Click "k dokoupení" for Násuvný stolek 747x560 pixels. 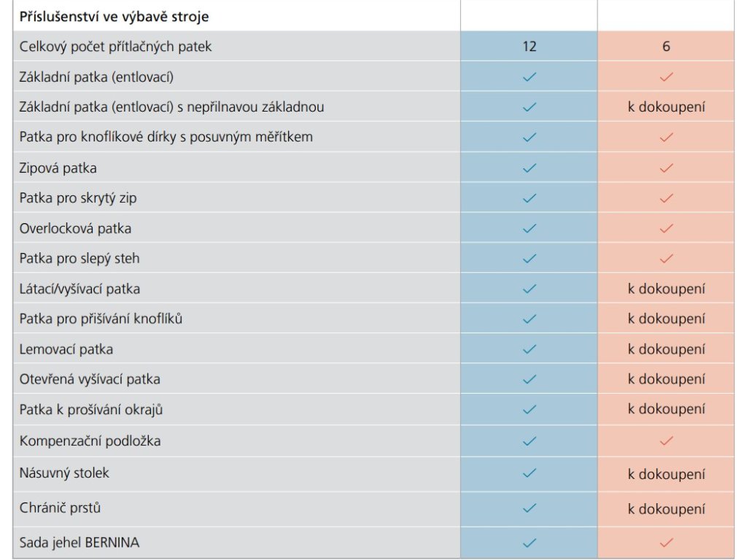666,474
